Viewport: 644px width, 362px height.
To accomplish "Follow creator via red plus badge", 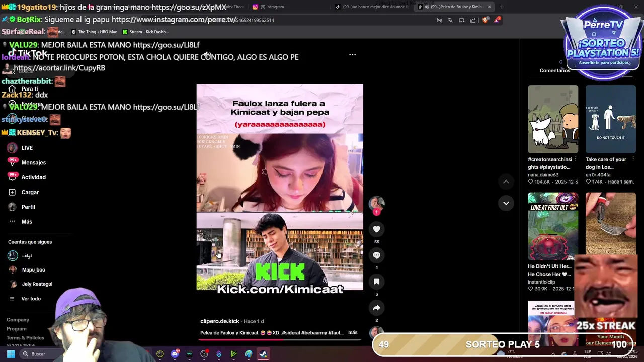I will (x=376, y=212).
